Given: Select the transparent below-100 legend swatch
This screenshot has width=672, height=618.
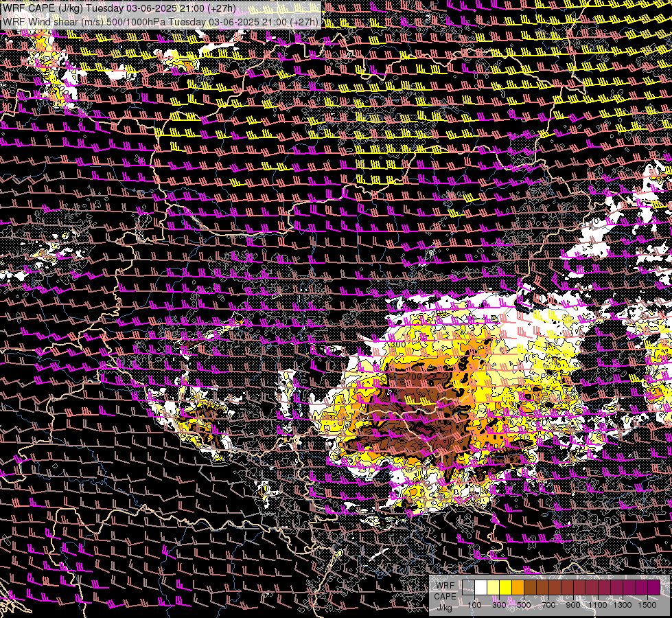Looking at the screenshot, I should tap(468, 588).
